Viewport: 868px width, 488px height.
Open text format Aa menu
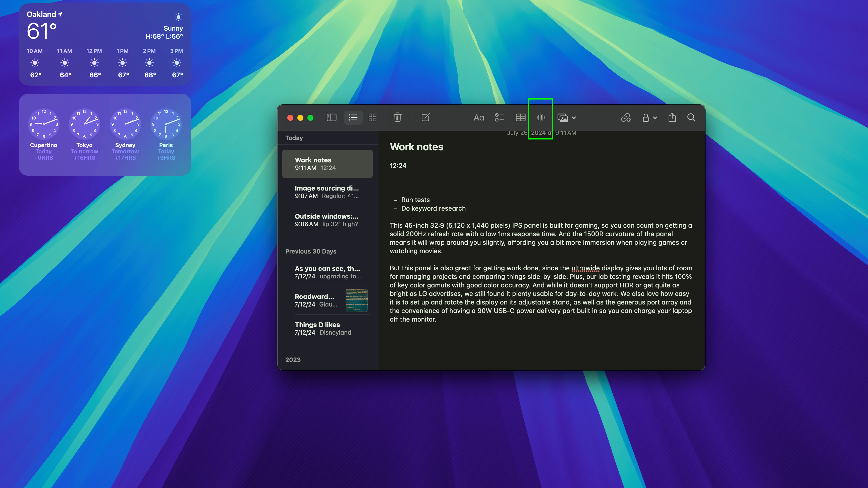tap(478, 117)
